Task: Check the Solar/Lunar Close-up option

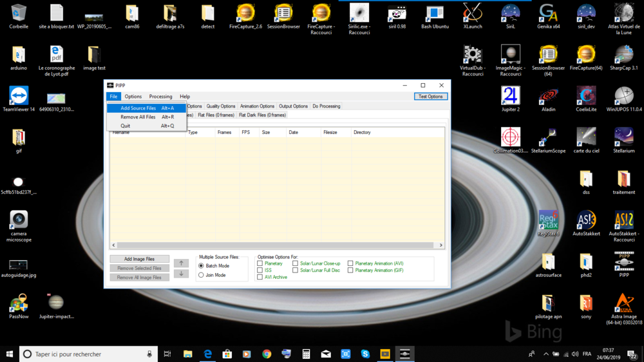Action: click(296, 263)
